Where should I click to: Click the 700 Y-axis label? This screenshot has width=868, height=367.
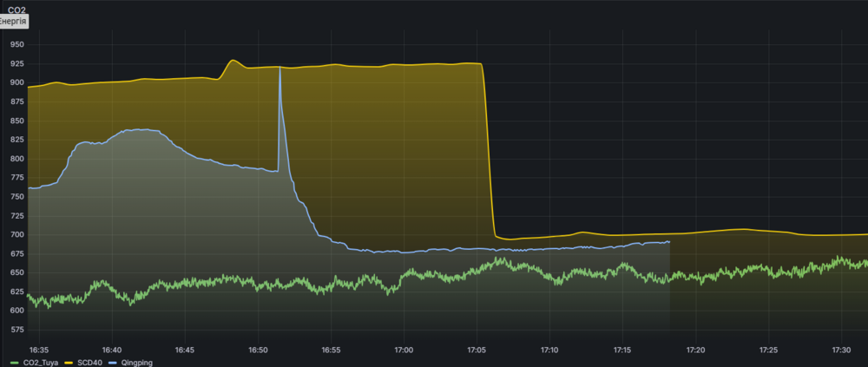click(x=17, y=235)
